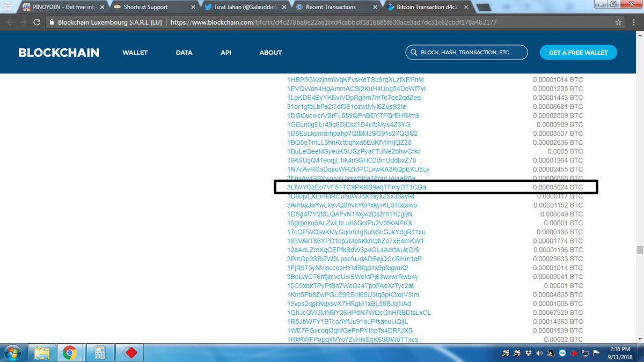Open address 1D8EuLkpnrarhpahg7QtBMJSG91s27QGS2
644x362 pixels.
[x=352, y=134]
